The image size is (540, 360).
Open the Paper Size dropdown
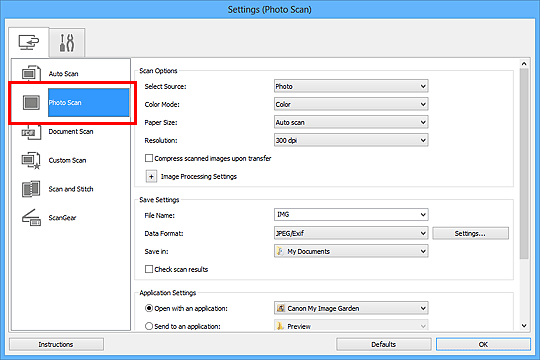point(351,122)
